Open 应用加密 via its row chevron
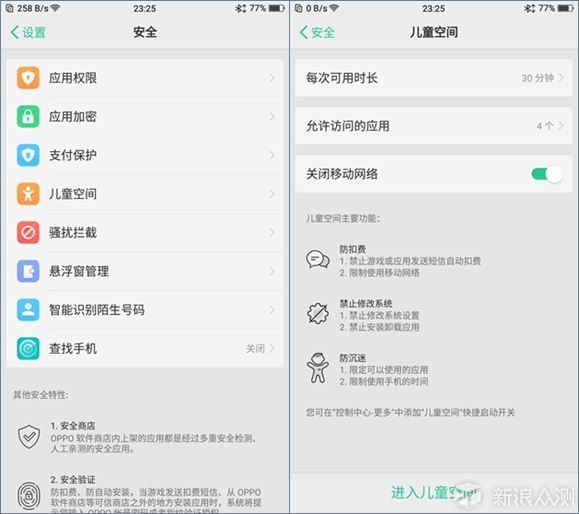Viewport: 579px width, 514px height. pos(272,117)
